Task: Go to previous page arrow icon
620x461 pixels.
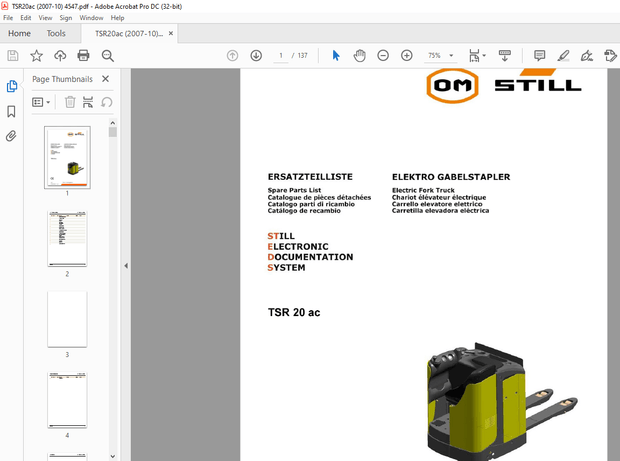Action: click(232, 56)
